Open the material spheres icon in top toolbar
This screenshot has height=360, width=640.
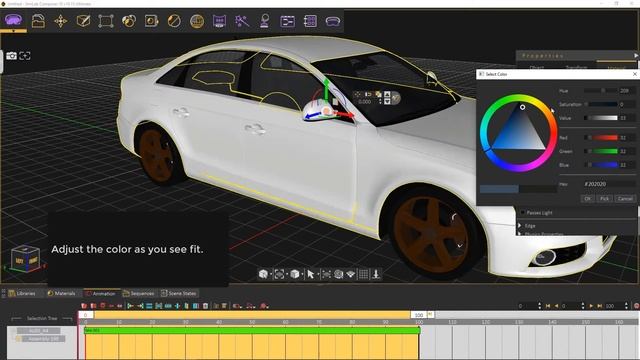129,21
